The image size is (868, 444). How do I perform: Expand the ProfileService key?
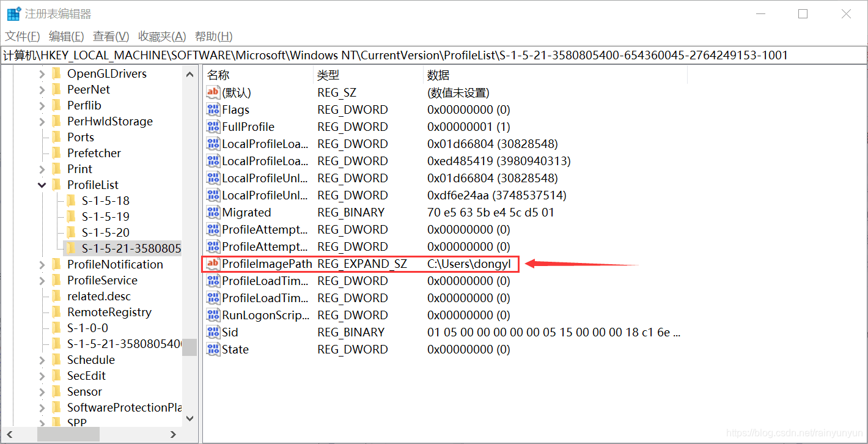(x=42, y=280)
